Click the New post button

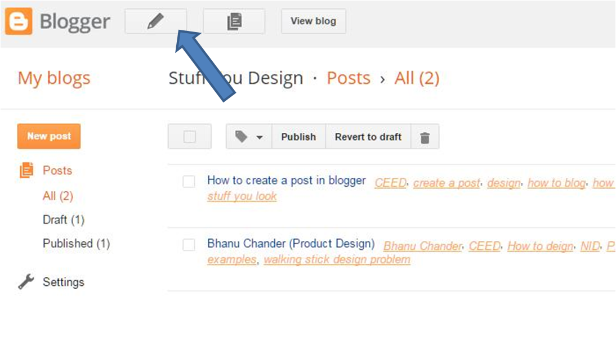pos(48,136)
